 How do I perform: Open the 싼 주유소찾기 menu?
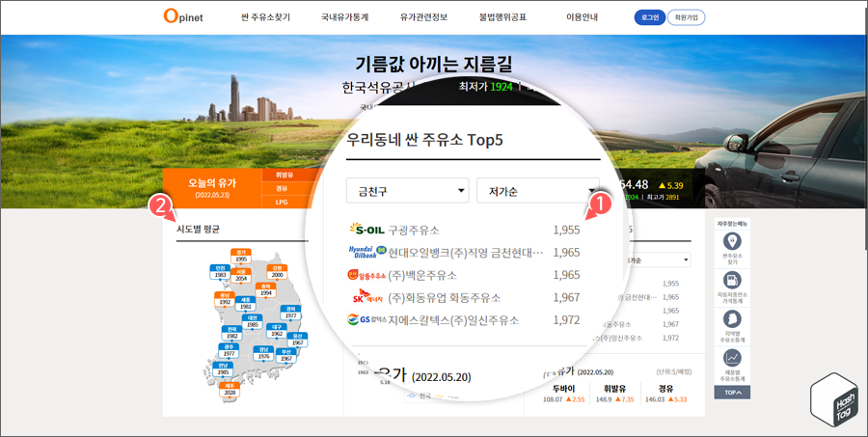tap(266, 17)
